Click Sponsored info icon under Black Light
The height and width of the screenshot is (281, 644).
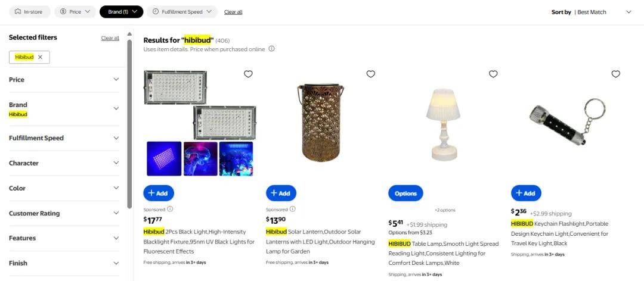170,209
